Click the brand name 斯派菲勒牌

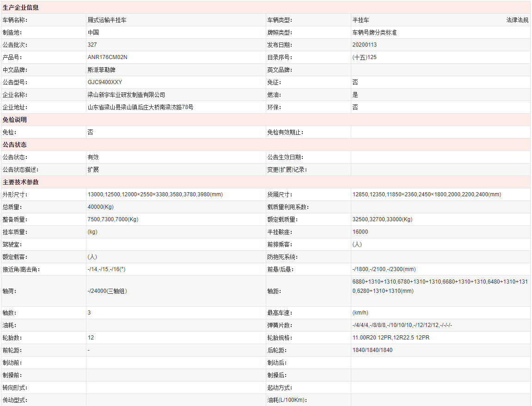(x=101, y=70)
